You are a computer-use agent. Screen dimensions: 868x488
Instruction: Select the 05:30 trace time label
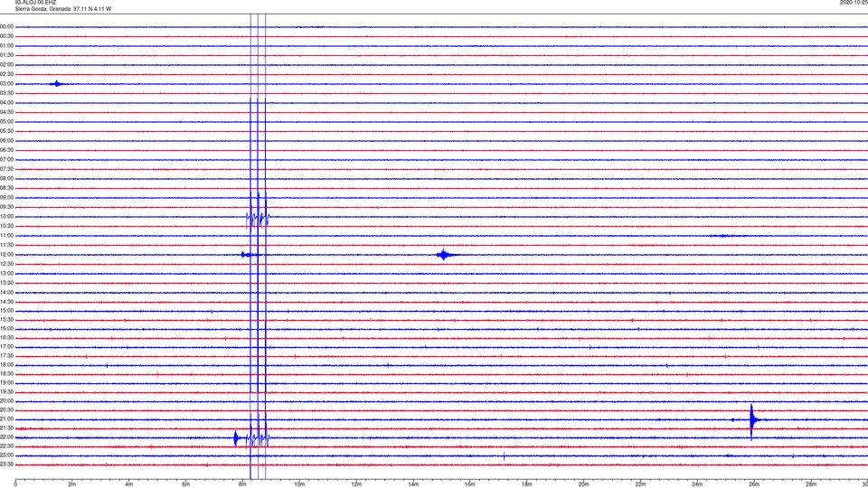(6, 131)
